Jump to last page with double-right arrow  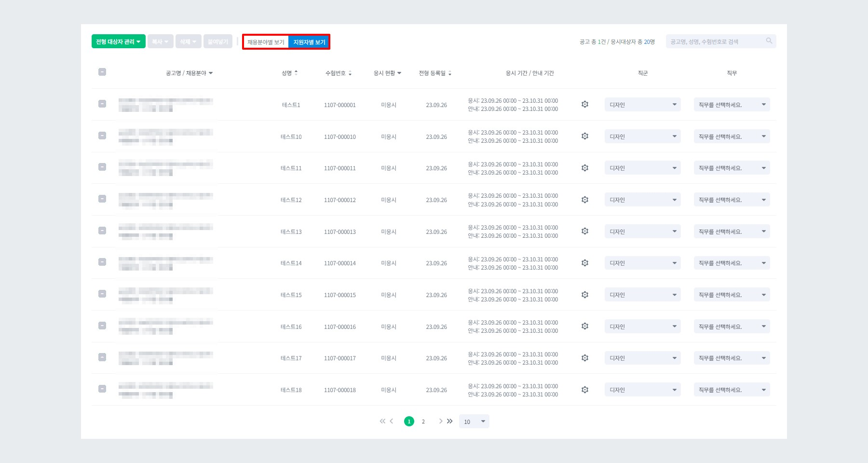tap(449, 421)
